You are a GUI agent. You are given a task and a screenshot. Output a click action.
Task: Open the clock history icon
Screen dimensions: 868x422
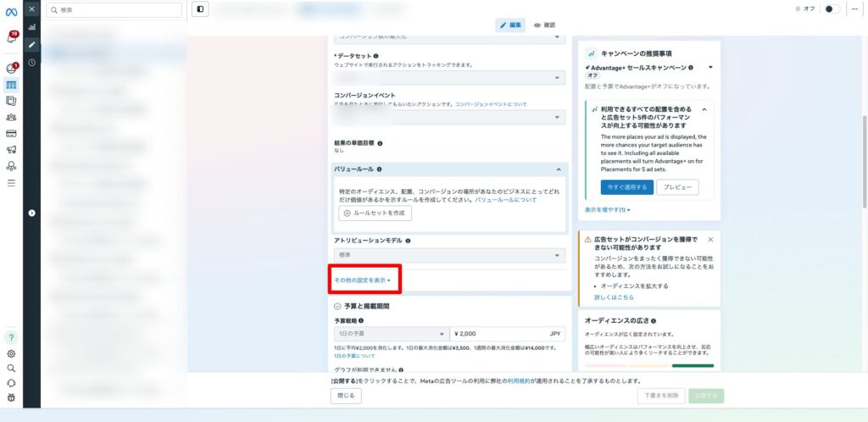pyautogui.click(x=31, y=63)
